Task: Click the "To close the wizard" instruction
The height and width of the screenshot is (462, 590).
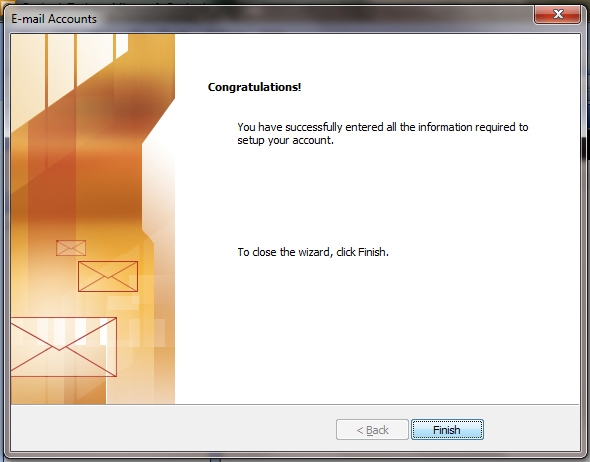Action: pos(313,252)
